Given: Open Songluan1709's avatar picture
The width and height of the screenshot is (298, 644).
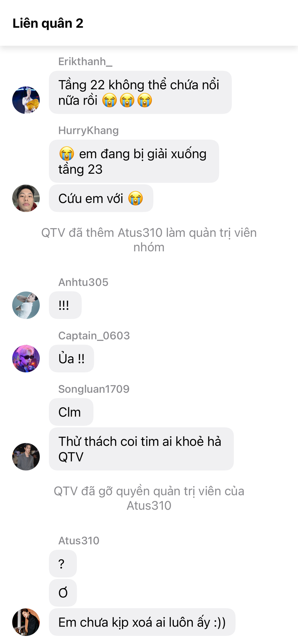Looking at the screenshot, I should [26, 457].
